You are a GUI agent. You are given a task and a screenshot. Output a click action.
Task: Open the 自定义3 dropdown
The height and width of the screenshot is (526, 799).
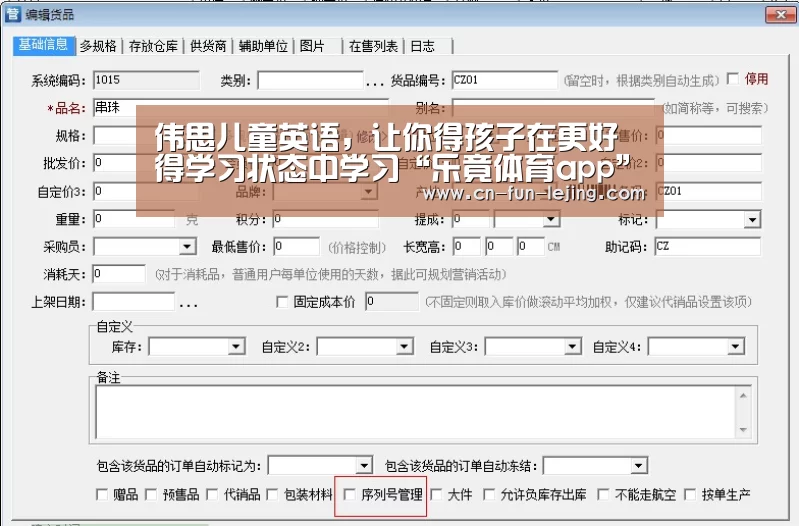pos(572,347)
